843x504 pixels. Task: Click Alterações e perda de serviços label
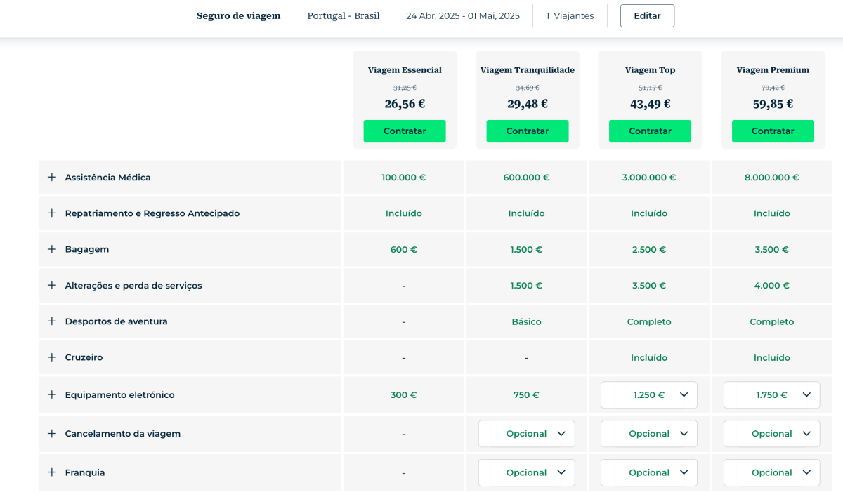click(133, 286)
